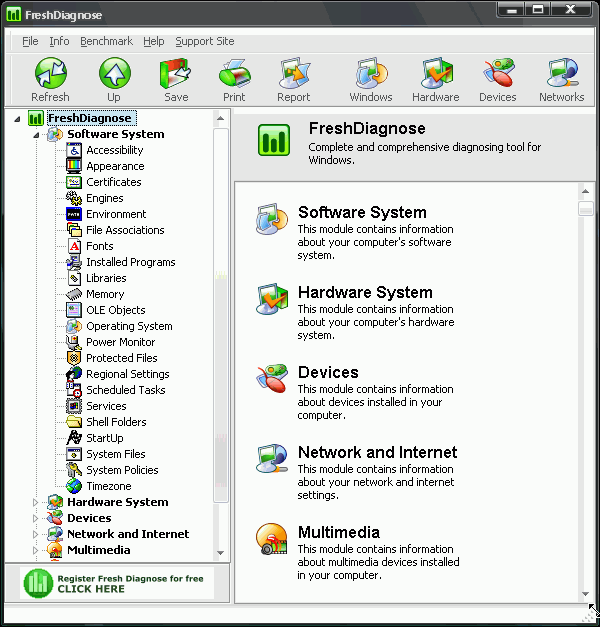
Task: Click tree panel scroll up arrow
Action: click(220, 118)
